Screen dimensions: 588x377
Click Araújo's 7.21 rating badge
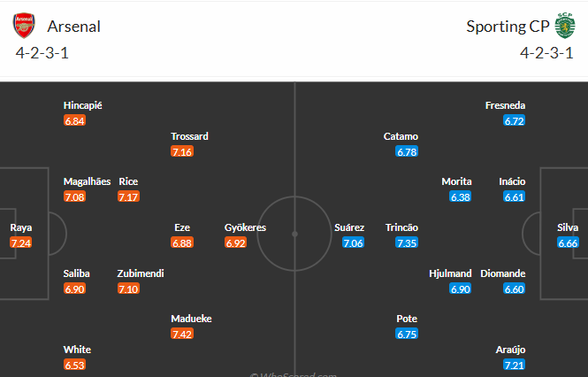pyautogui.click(x=514, y=365)
